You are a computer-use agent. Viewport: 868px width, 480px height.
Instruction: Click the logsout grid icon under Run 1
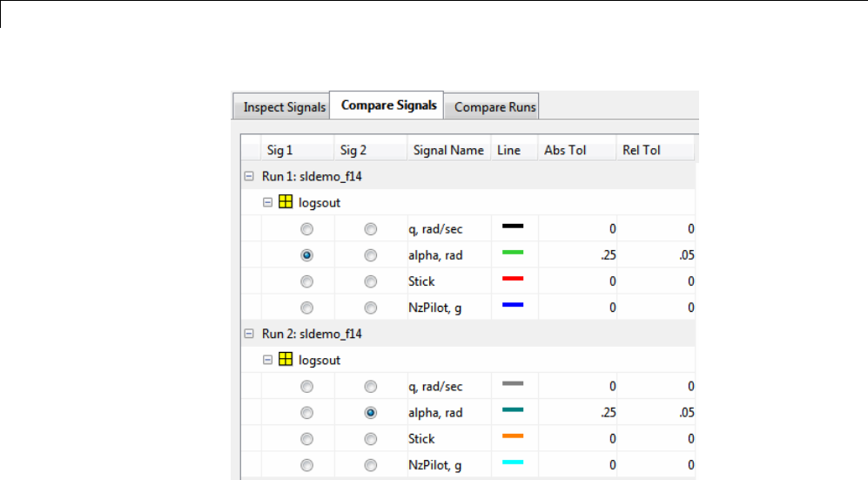[x=285, y=203]
